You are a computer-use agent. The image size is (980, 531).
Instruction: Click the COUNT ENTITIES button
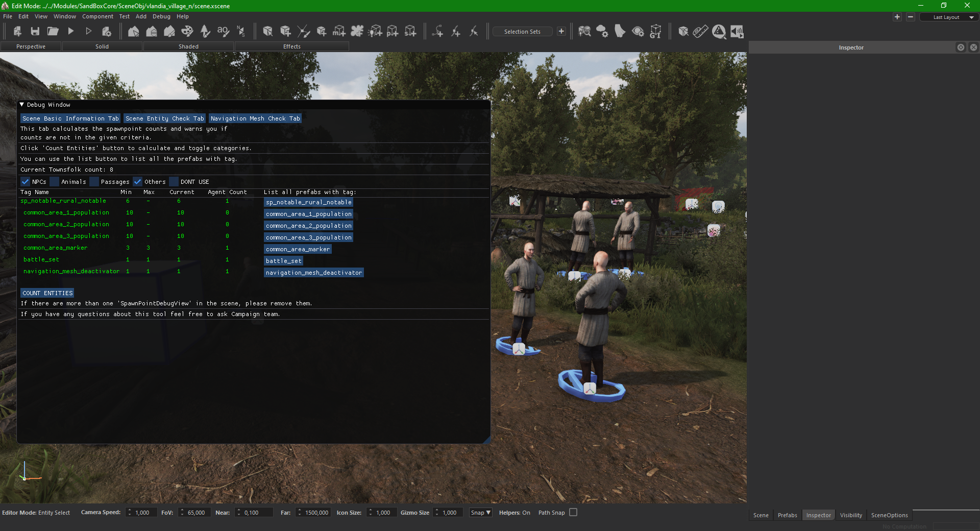(47, 293)
